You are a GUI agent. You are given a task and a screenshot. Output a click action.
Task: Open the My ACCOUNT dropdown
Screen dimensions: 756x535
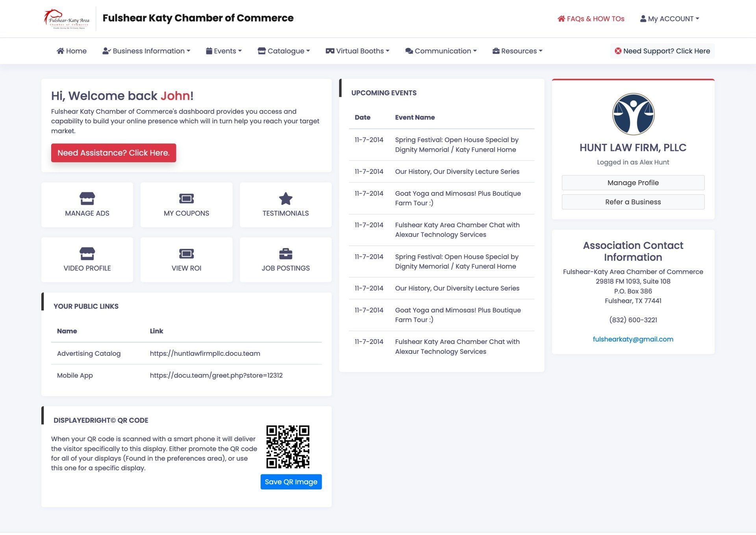[670, 19]
